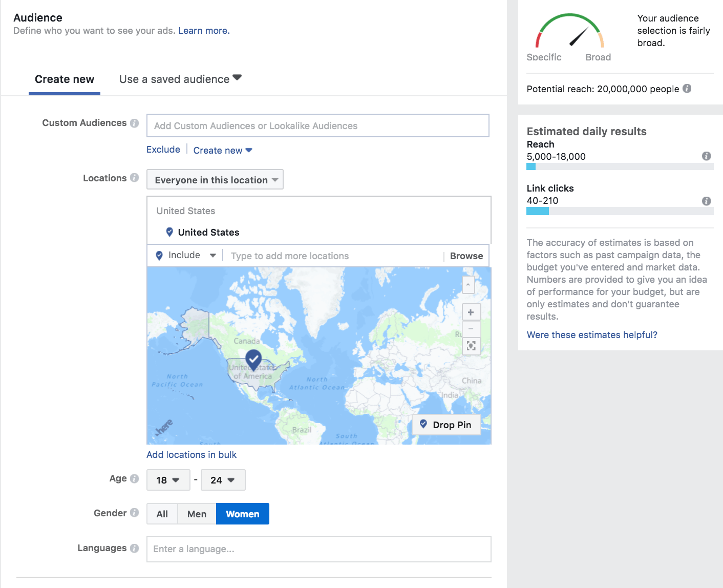Select Men gender option
The height and width of the screenshot is (588, 723).
click(x=197, y=514)
